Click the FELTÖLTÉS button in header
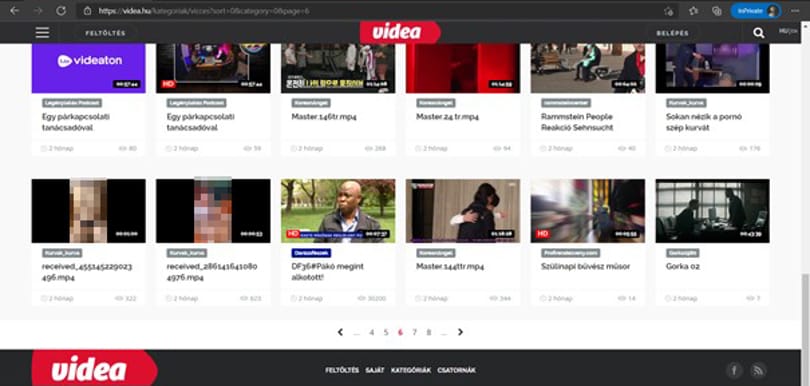 click(105, 33)
